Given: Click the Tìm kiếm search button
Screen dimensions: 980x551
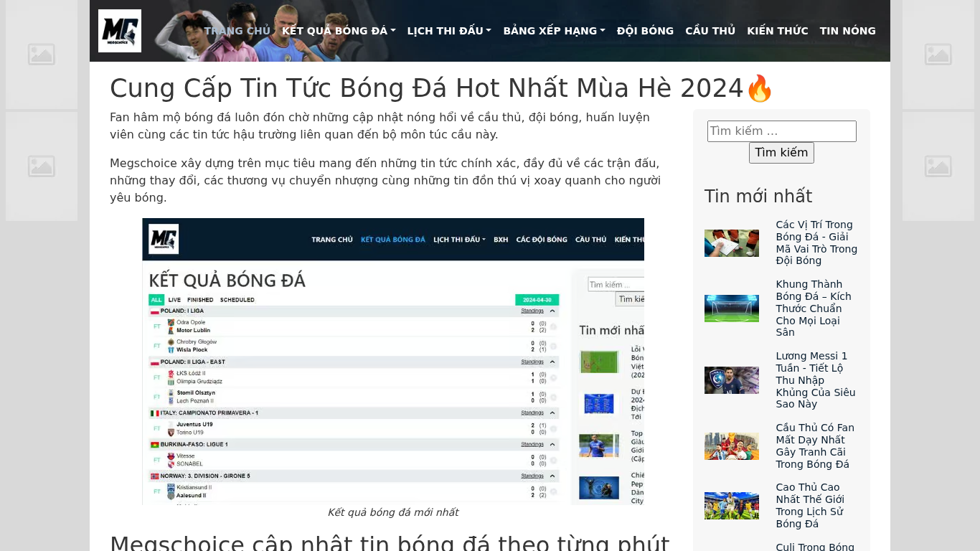Looking at the screenshot, I should (x=781, y=153).
